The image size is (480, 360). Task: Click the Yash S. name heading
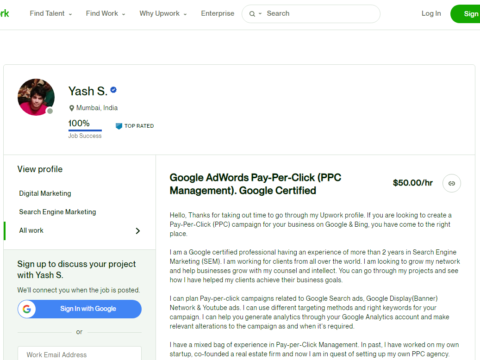click(88, 91)
